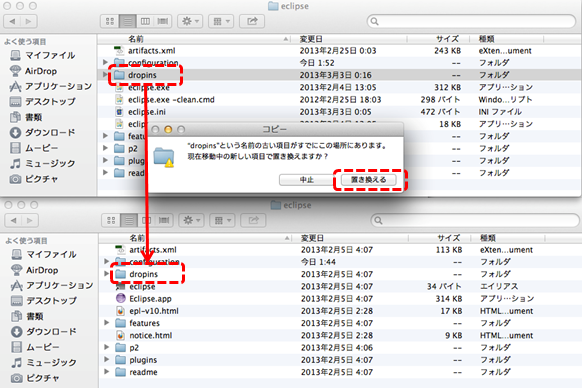The height and width of the screenshot is (388, 582).
Task: Sort bottom window by 変更日 column
Action: pyautogui.click(x=350, y=238)
